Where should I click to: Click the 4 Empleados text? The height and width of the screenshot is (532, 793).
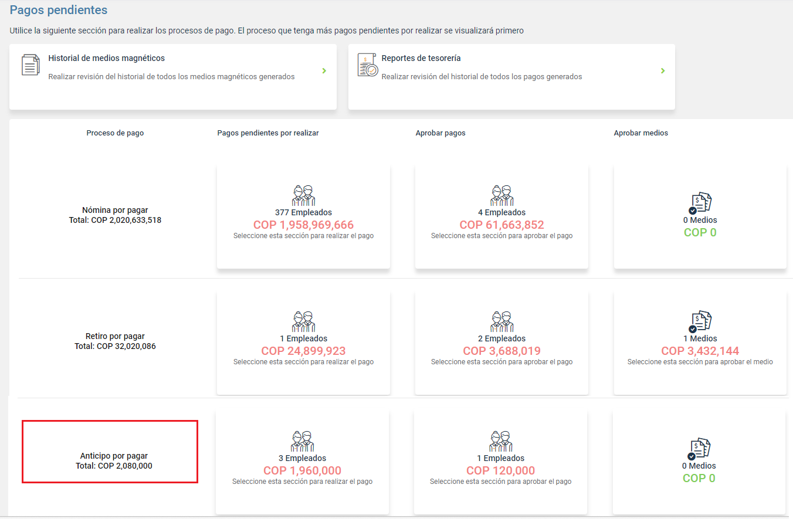501,212
